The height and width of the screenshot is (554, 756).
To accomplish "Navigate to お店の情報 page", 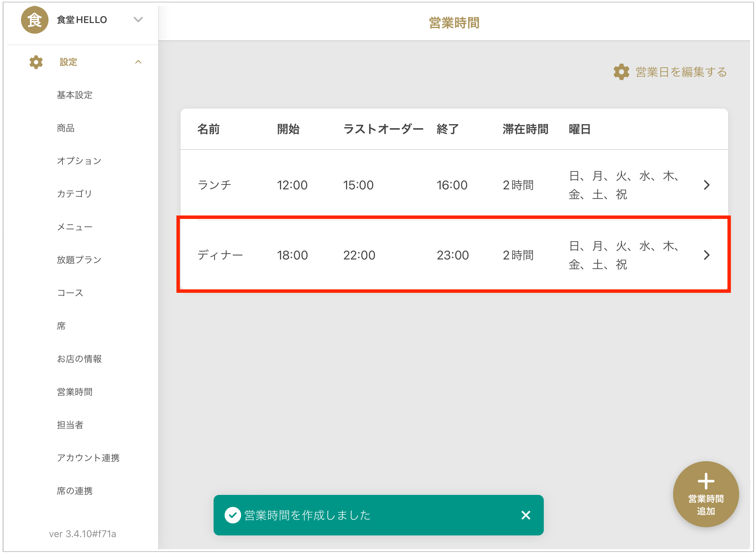I will tap(79, 359).
